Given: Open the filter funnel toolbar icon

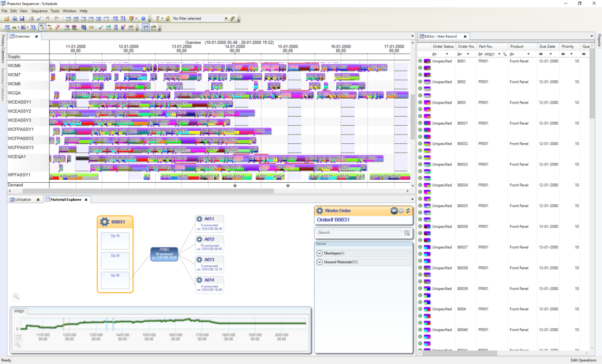Looking at the screenshot, I should pos(156,18).
